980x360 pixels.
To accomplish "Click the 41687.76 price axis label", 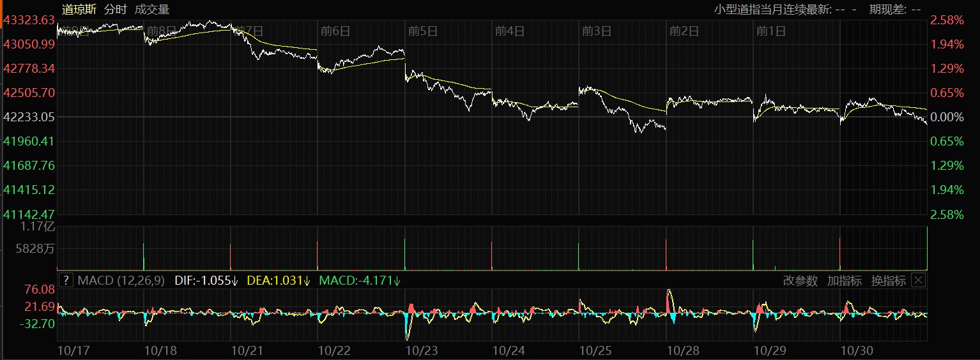I will pyautogui.click(x=29, y=165).
